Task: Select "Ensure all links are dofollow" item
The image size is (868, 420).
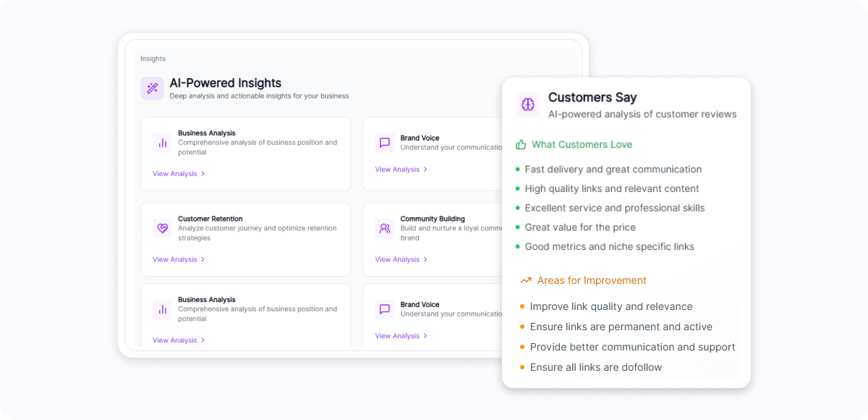Action: 595,367
